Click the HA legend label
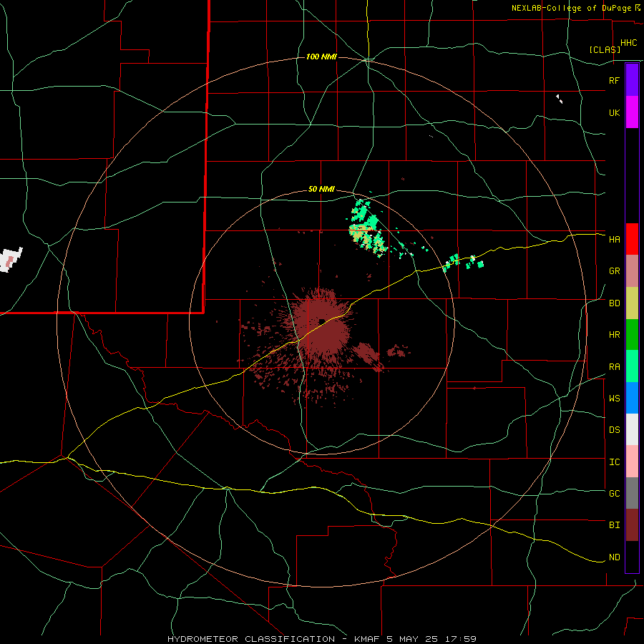644x644 pixels. click(615, 240)
